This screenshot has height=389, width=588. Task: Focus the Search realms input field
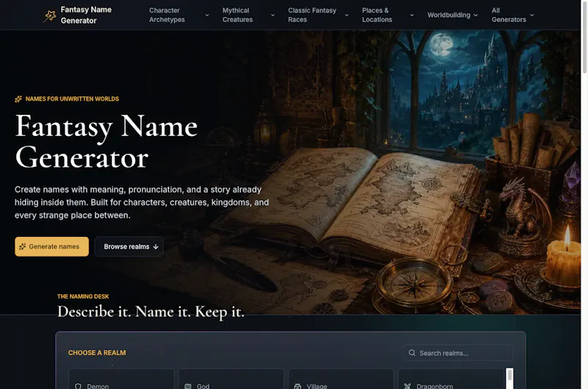(x=458, y=353)
